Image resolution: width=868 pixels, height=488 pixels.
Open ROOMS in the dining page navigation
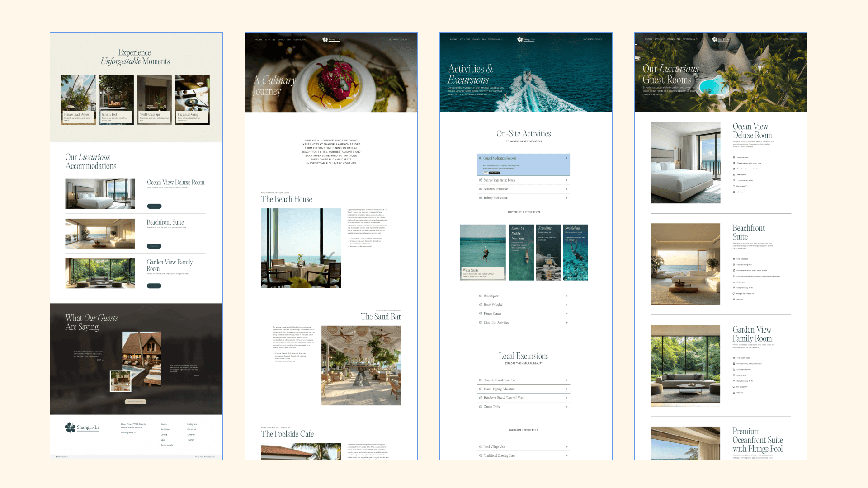click(259, 39)
